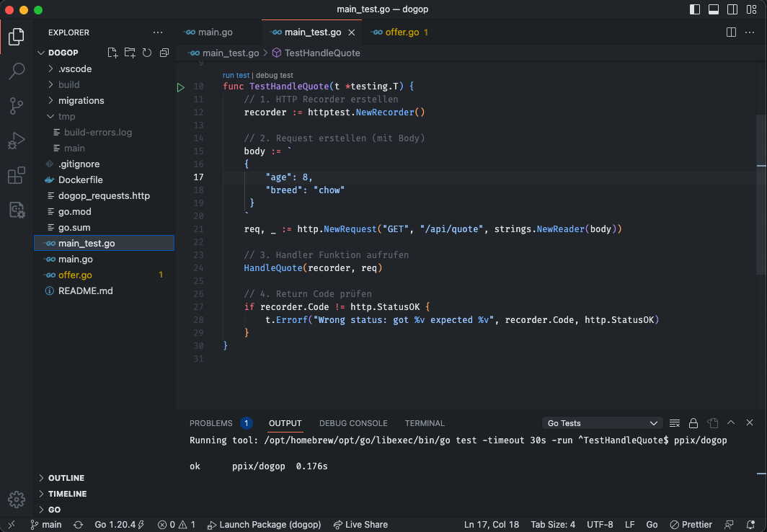Maximize the bottom panel size
The width and height of the screenshot is (767, 532).
click(731, 422)
